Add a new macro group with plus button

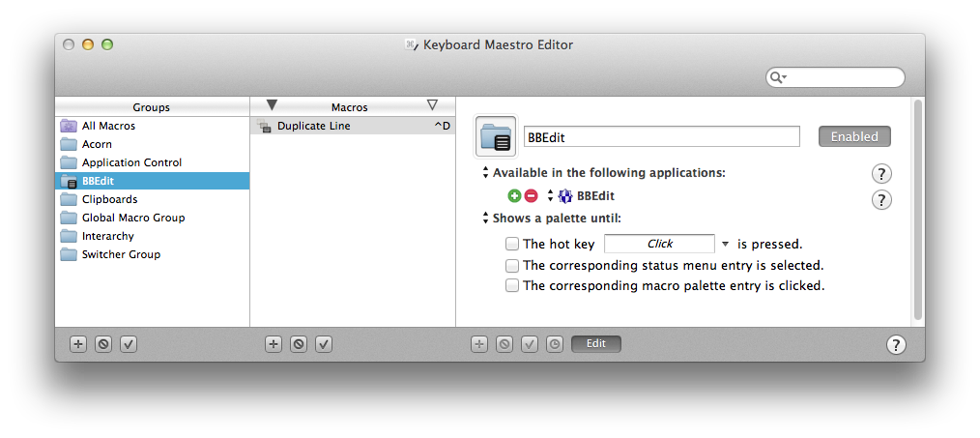click(x=78, y=344)
